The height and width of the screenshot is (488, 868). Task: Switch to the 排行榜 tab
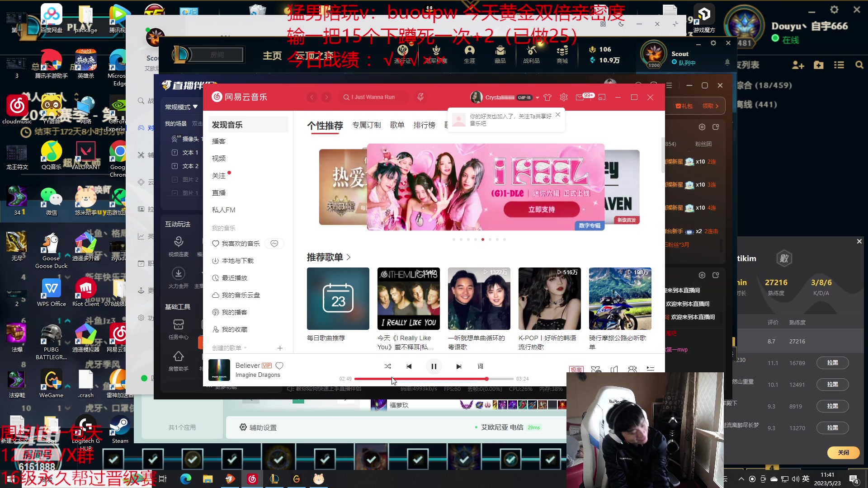pos(424,125)
